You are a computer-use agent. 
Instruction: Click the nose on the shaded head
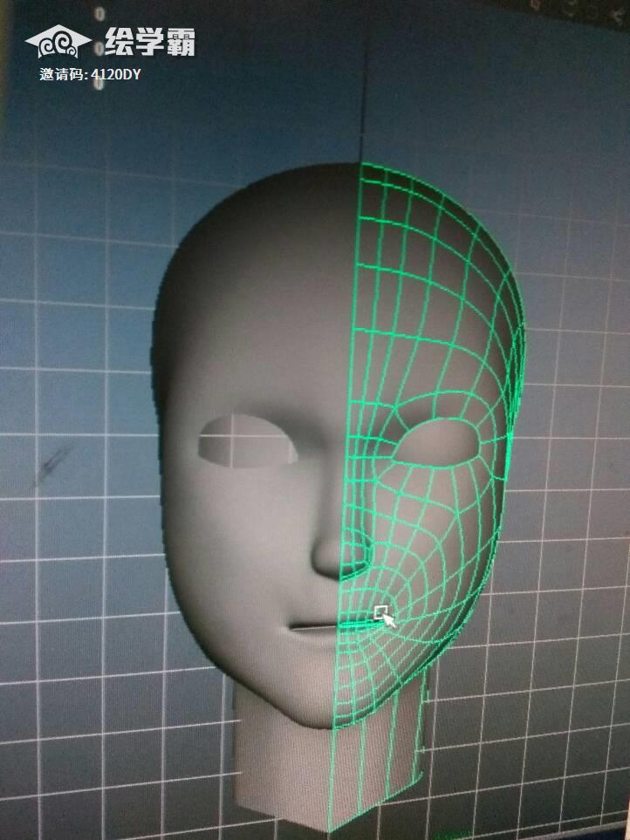[328, 555]
